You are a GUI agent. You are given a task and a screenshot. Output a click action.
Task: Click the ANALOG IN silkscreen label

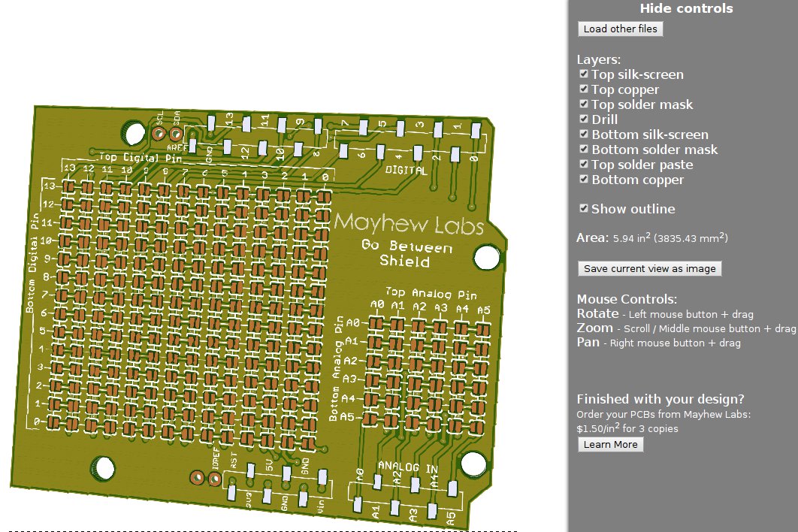[408, 467]
